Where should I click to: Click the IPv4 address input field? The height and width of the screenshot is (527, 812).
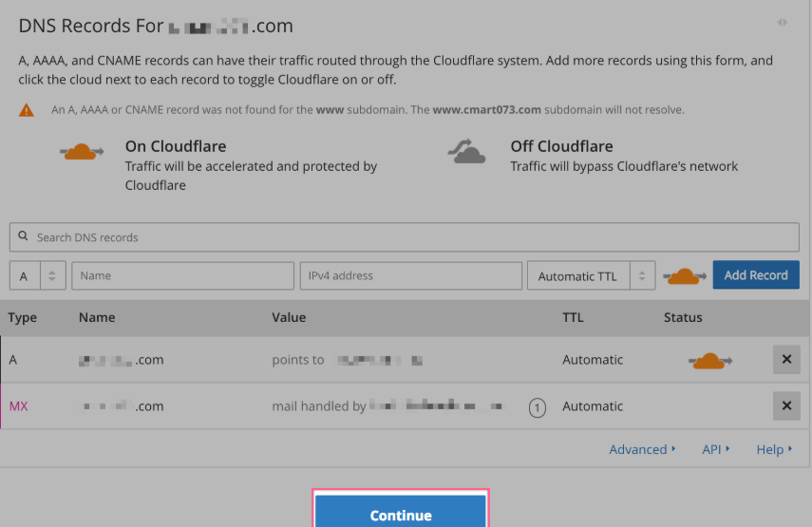(x=410, y=276)
